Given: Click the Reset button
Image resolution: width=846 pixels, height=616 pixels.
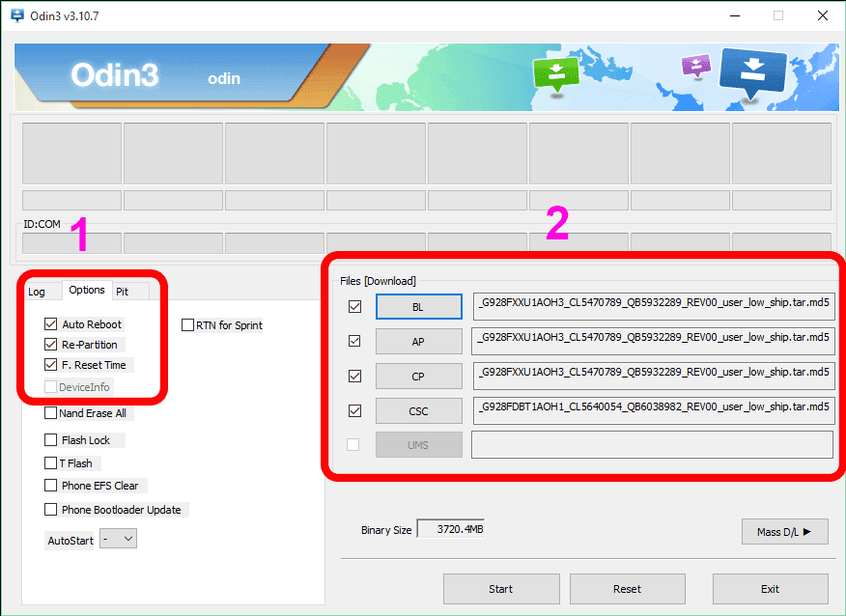Looking at the screenshot, I should pos(628,589).
